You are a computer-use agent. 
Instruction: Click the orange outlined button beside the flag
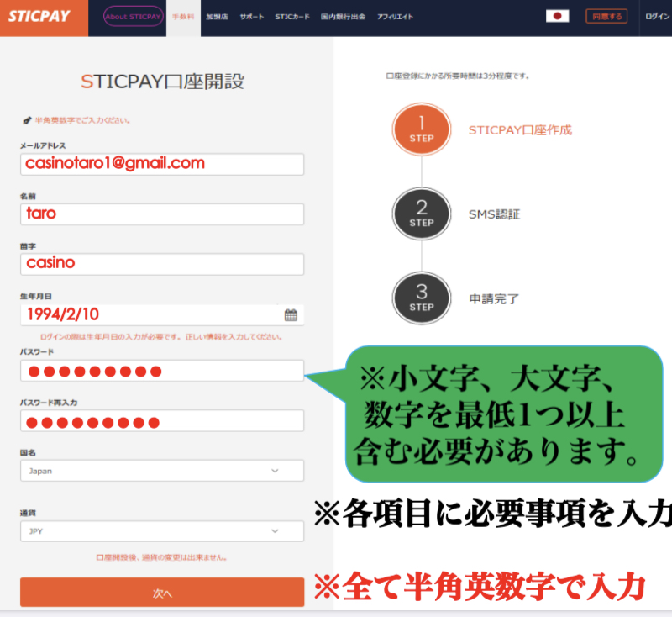coord(606,16)
